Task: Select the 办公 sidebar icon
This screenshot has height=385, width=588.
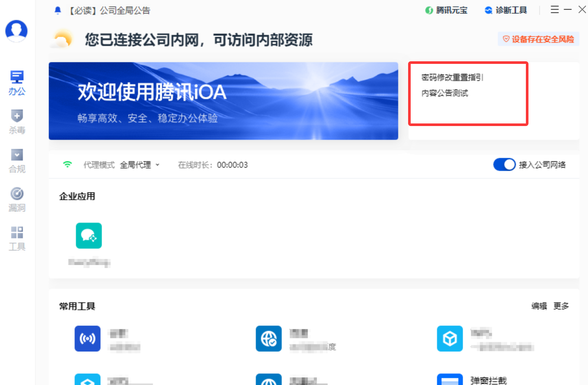Action: [x=17, y=77]
